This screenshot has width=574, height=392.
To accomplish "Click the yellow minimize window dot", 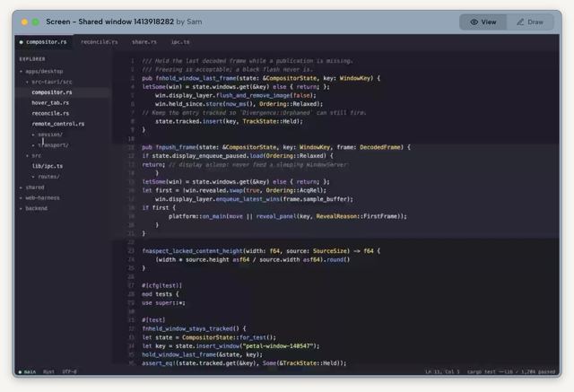I will pos(24,22).
